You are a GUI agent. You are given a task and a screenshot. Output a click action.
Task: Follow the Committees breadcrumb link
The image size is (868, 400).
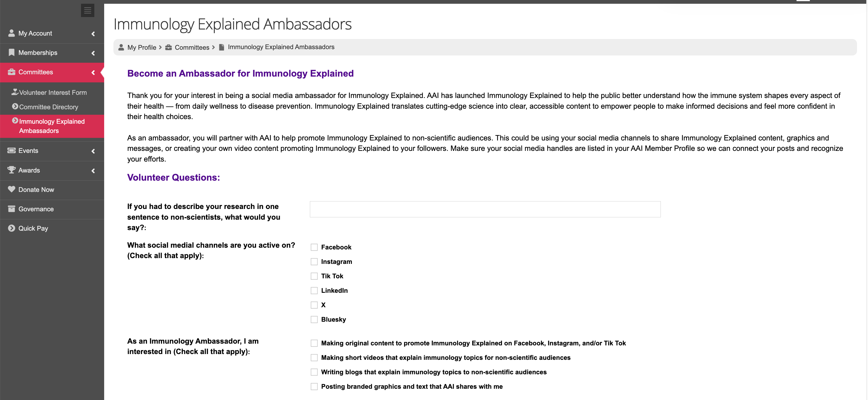192,47
